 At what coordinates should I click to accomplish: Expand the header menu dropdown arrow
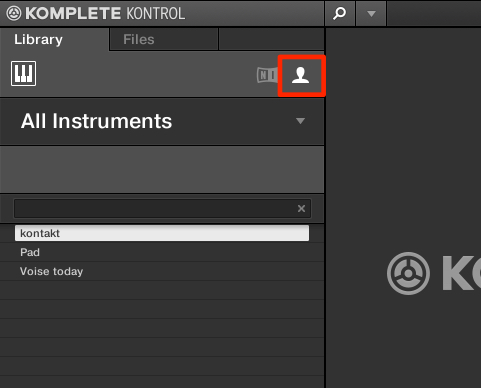point(371,14)
